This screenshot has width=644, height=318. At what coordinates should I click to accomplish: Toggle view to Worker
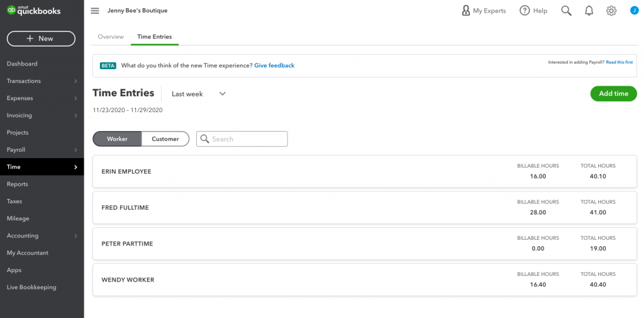coord(117,139)
